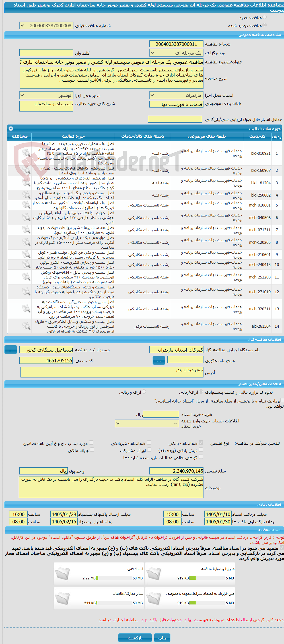The height and width of the screenshot is (644, 284).
Task: Open view icon for row mch-071311
Action: pyautogui.click(x=26, y=230)
